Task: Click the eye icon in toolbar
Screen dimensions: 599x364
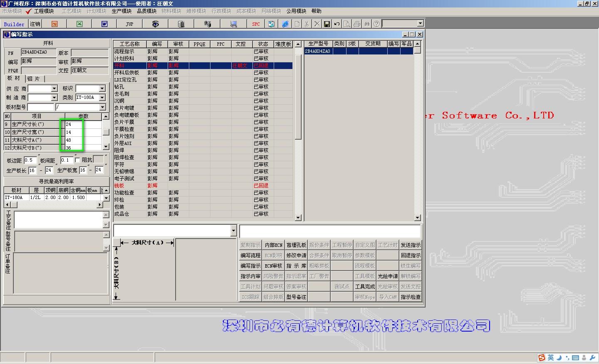Action: (x=155, y=24)
